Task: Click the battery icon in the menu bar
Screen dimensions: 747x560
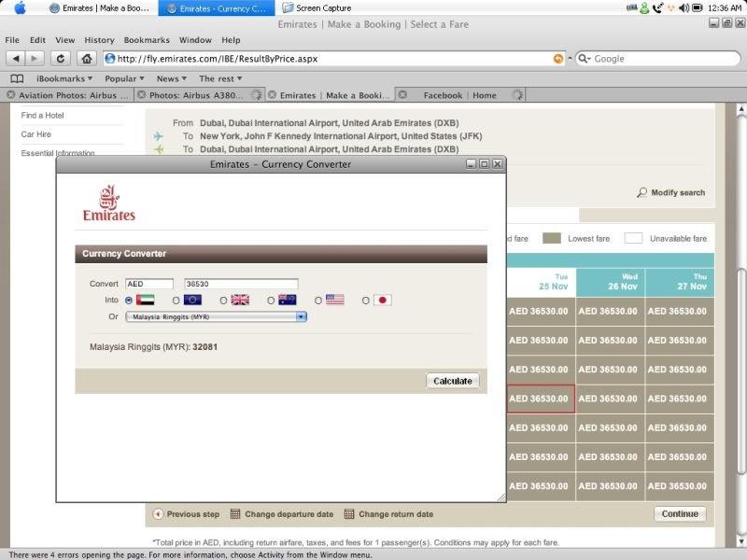Action: click(x=698, y=8)
